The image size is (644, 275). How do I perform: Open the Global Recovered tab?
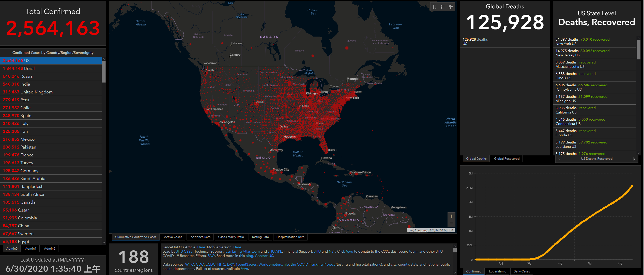507,159
